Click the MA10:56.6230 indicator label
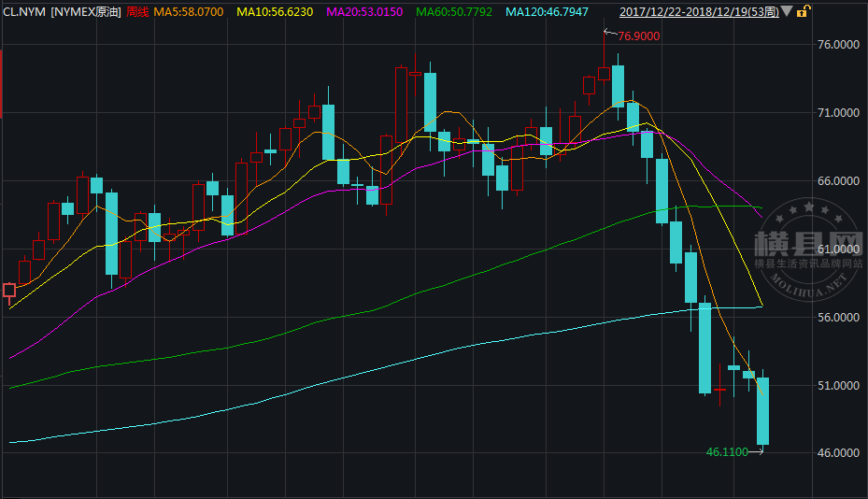Viewport: 868px width, 499px height. [275, 11]
